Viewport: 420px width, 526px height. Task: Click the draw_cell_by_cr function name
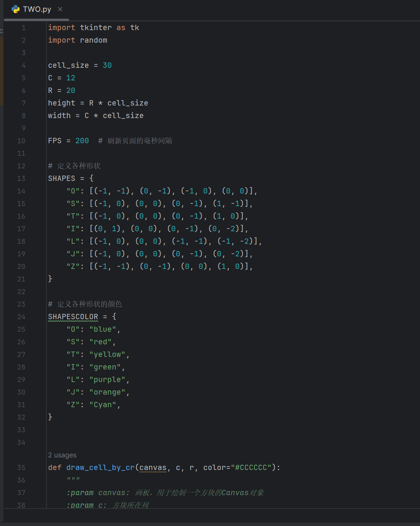100,468
